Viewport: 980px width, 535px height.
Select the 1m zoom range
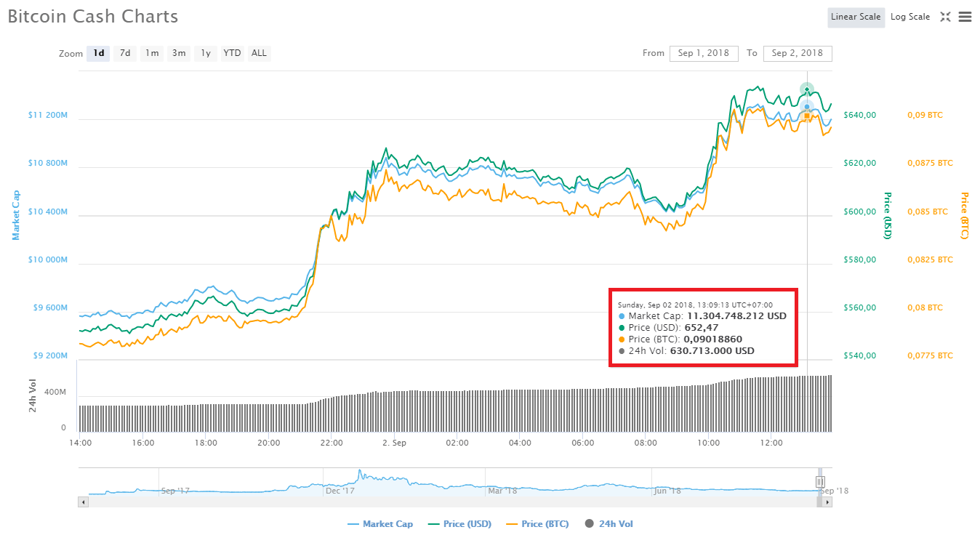[x=152, y=53]
